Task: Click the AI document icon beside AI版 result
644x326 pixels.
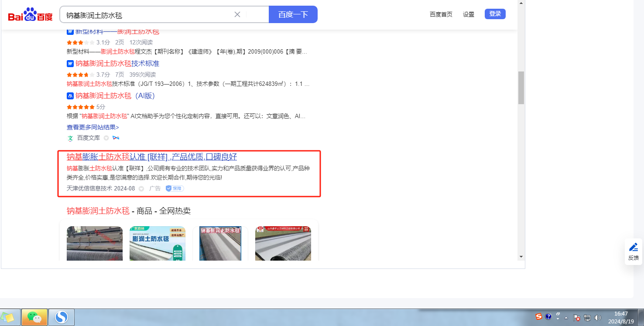Action: pyautogui.click(x=70, y=96)
